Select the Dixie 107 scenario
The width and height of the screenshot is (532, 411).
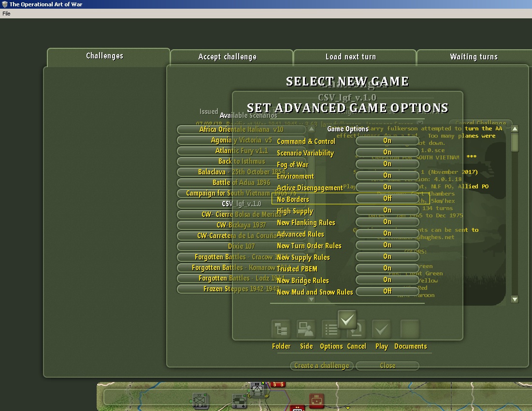241,246
